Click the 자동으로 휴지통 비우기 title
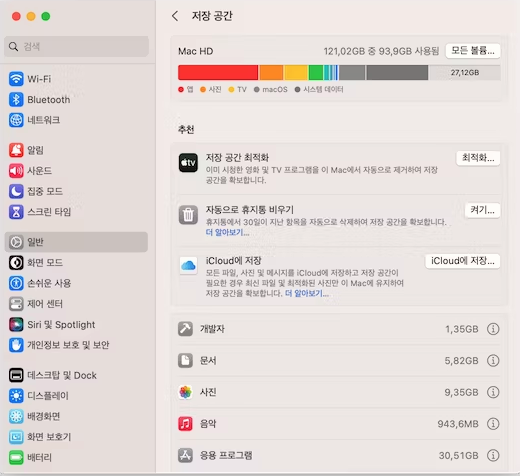 pyautogui.click(x=250, y=209)
